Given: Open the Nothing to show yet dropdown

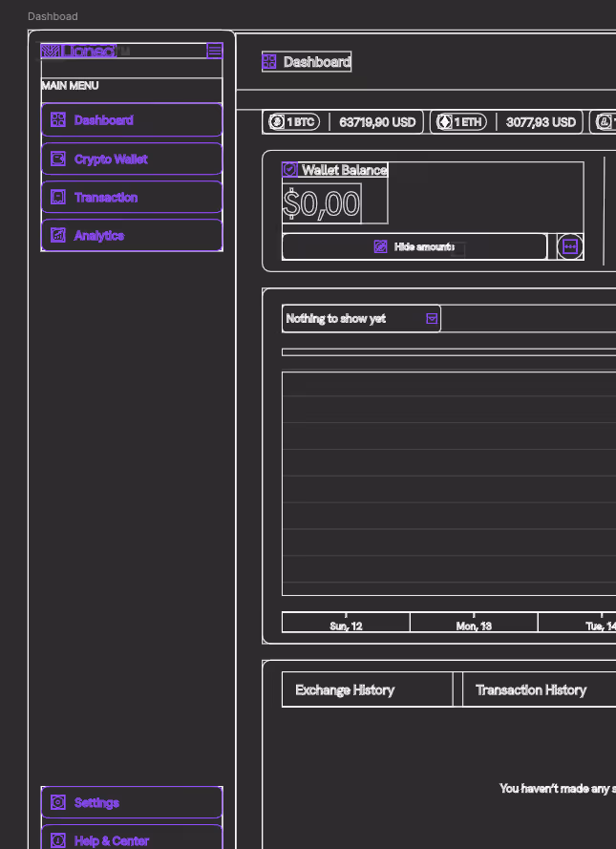Looking at the screenshot, I should point(362,318).
